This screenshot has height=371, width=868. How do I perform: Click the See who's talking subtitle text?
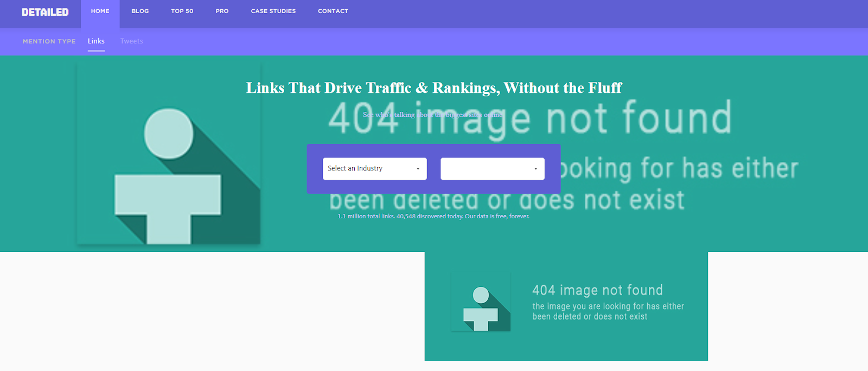click(x=432, y=115)
